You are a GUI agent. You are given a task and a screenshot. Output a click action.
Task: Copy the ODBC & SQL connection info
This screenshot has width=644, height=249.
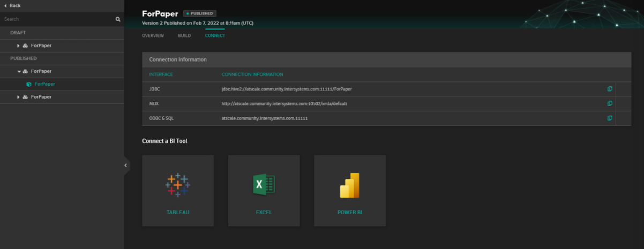[x=610, y=118]
